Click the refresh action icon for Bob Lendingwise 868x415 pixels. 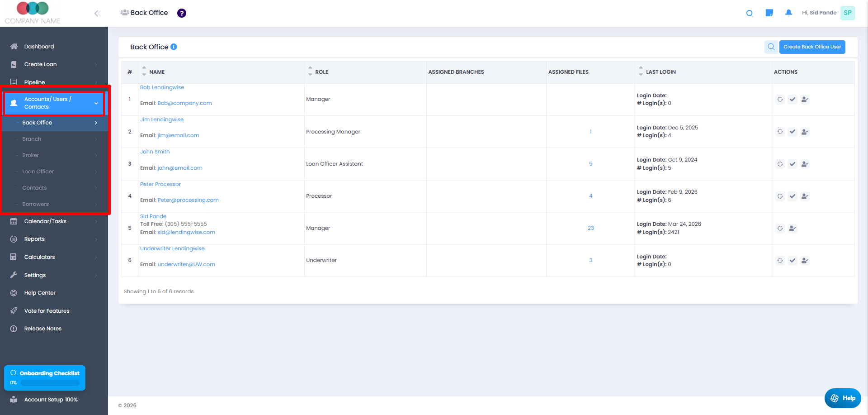(780, 100)
